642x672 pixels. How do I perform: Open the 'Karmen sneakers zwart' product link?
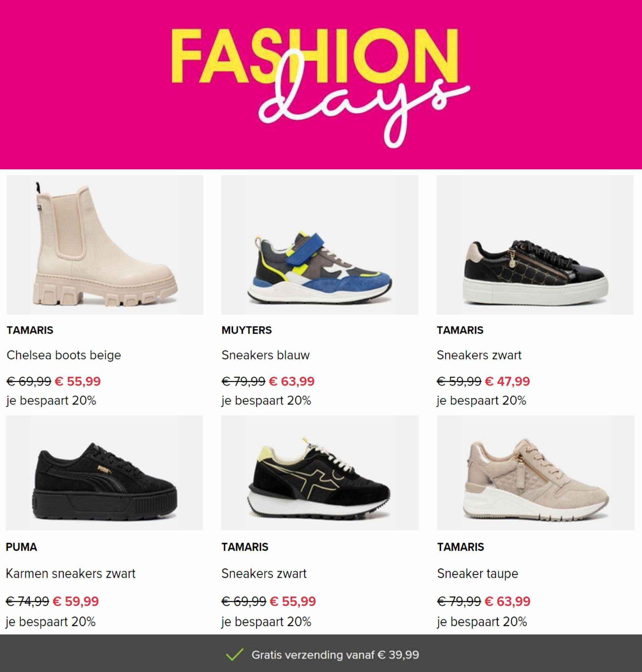click(x=70, y=574)
